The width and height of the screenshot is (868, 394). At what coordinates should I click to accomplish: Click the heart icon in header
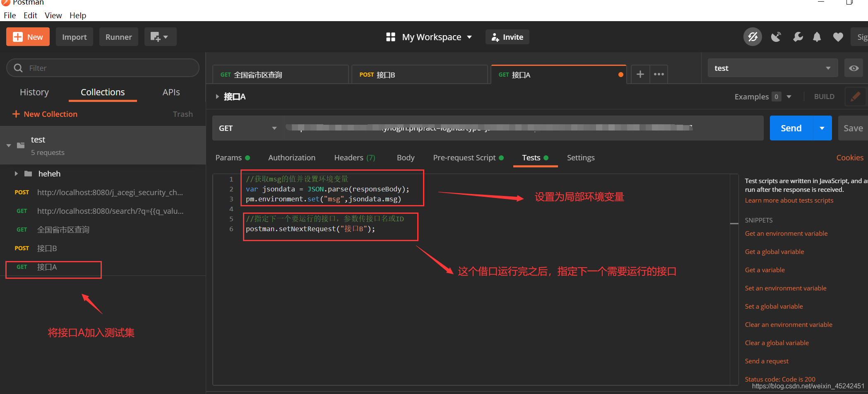tap(838, 37)
